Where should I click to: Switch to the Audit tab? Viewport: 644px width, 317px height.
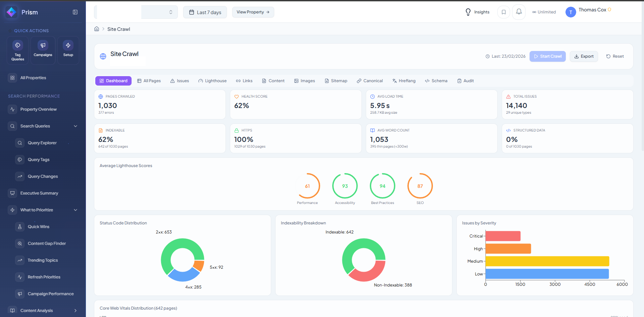465,81
